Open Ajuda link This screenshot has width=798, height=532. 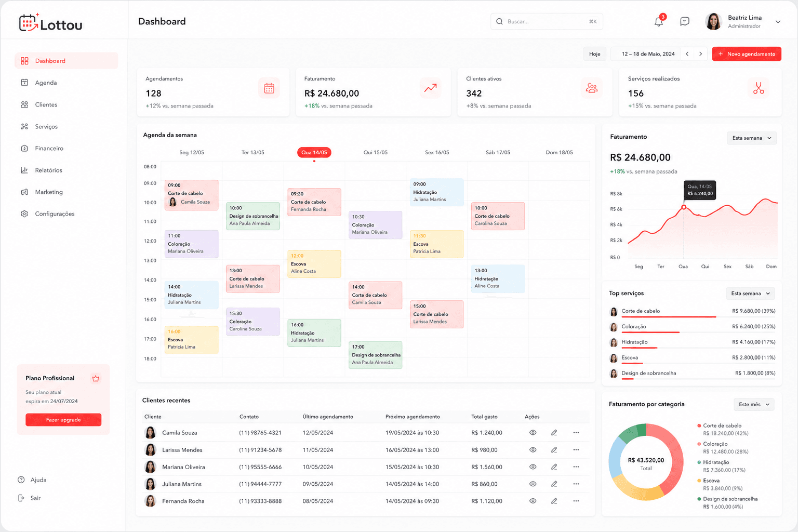point(32,480)
